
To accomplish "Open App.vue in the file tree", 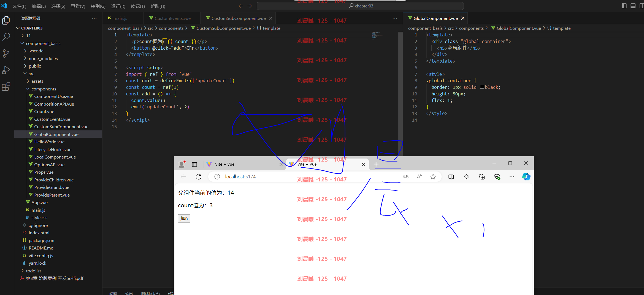I will 39,202.
